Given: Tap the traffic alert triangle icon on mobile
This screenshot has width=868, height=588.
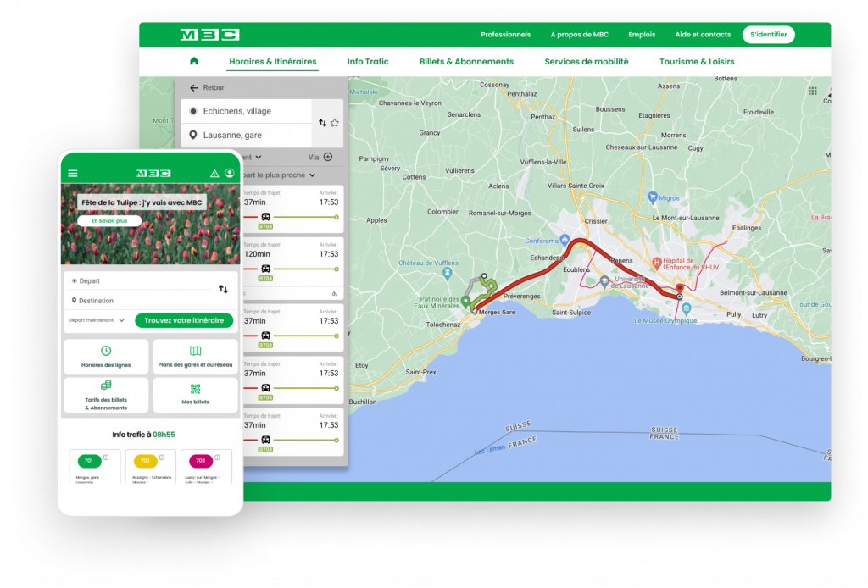Looking at the screenshot, I should (x=214, y=174).
